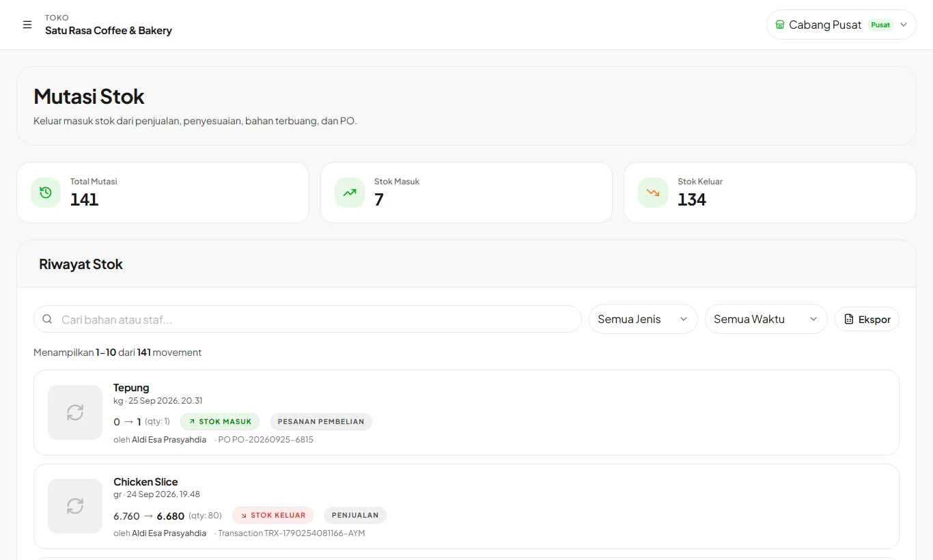Click the Total Mutasi history icon
Screen dimensions: 933x560
(x=46, y=193)
